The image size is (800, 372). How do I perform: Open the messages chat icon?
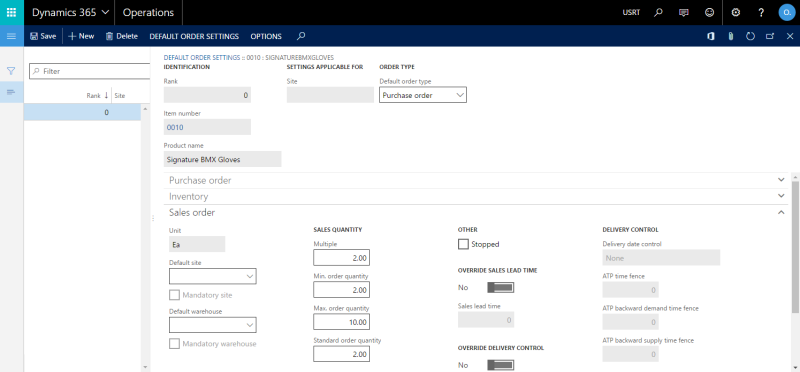click(x=684, y=13)
